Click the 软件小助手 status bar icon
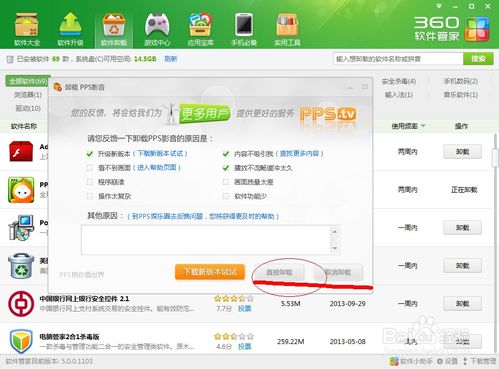The height and width of the screenshot is (369, 499). [394, 361]
